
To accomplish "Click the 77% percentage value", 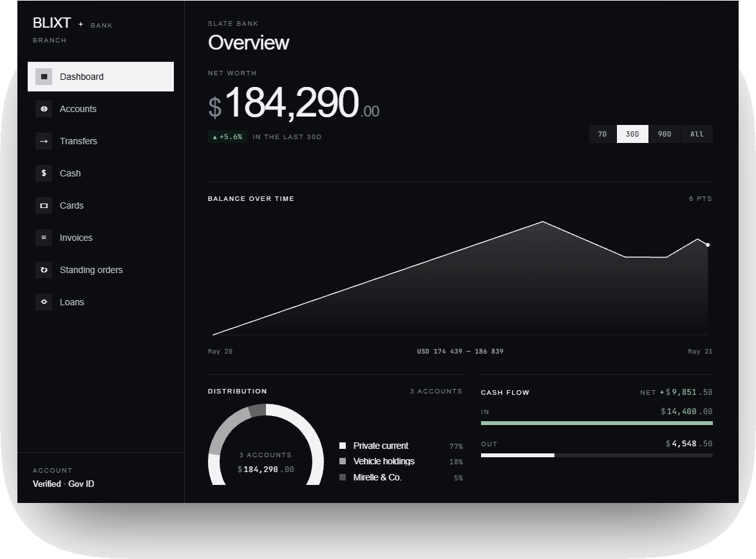I will point(456,447).
